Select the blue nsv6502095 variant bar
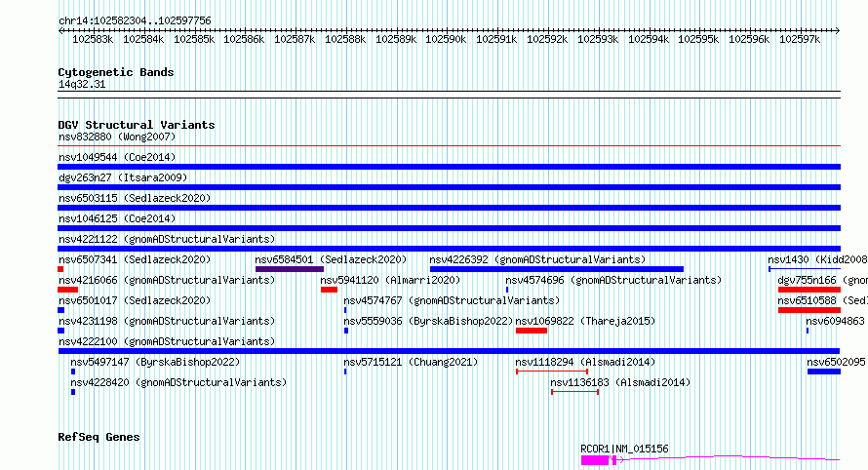The image size is (868, 470). (x=824, y=372)
